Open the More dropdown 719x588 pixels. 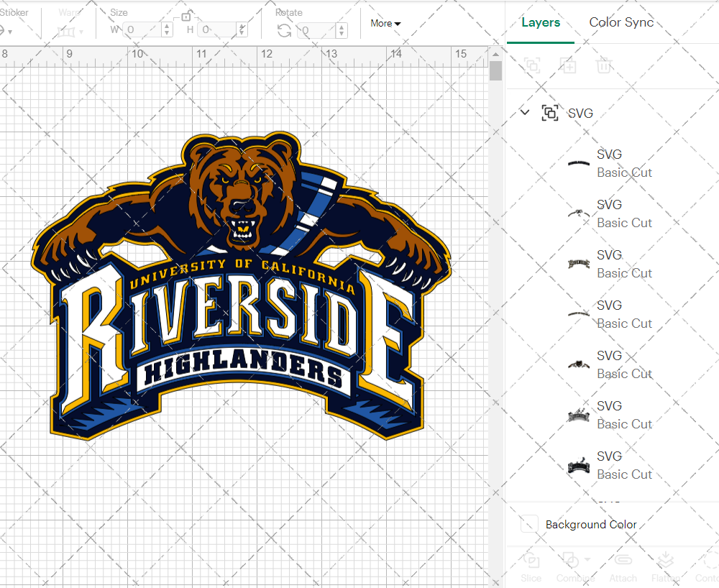(x=385, y=23)
